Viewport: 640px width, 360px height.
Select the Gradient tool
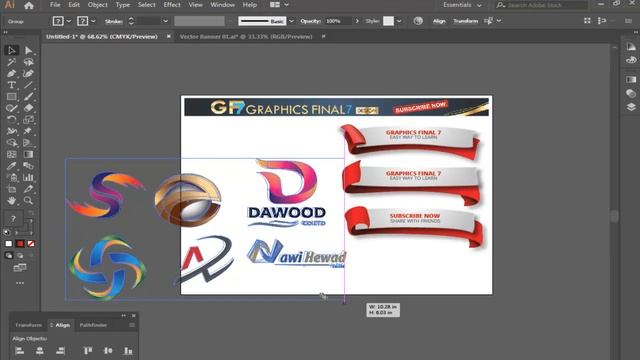pos(28,154)
